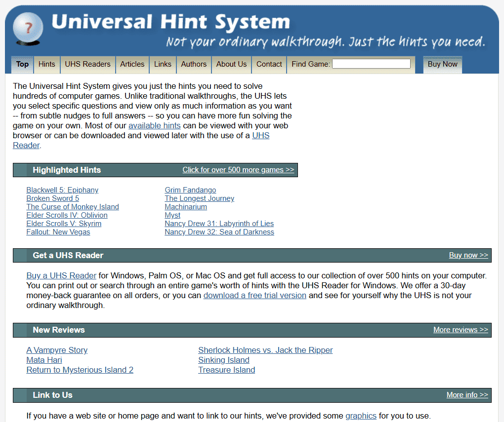Image resolution: width=504 pixels, height=422 pixels.
Task: Click 'Buy now >>' in the reader header
Action: pyautogui.click(x=468, y=255)
